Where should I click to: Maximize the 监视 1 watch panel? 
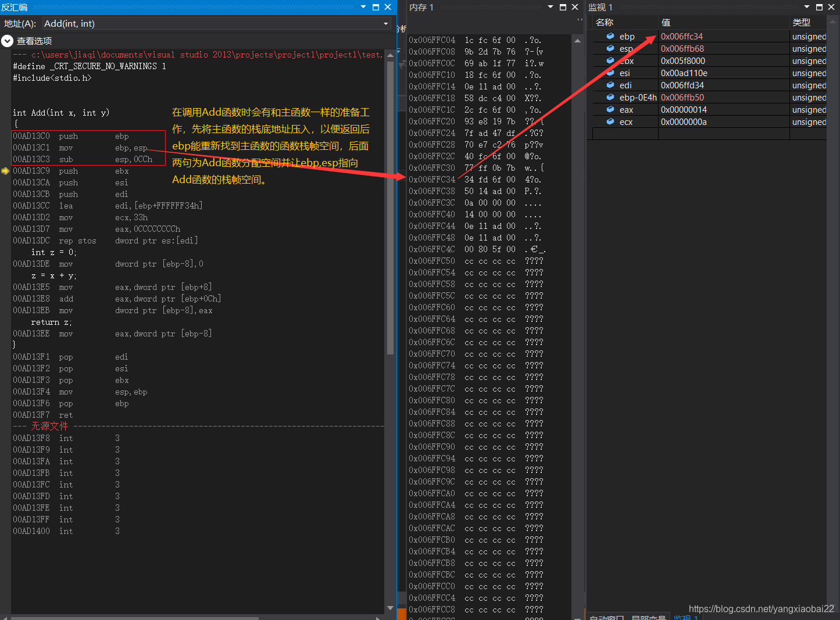pyautogui.click(x=819, y=7)
